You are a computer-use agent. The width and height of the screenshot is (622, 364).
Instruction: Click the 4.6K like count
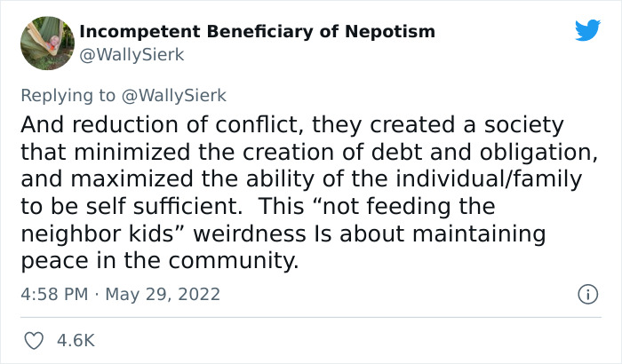76,340
